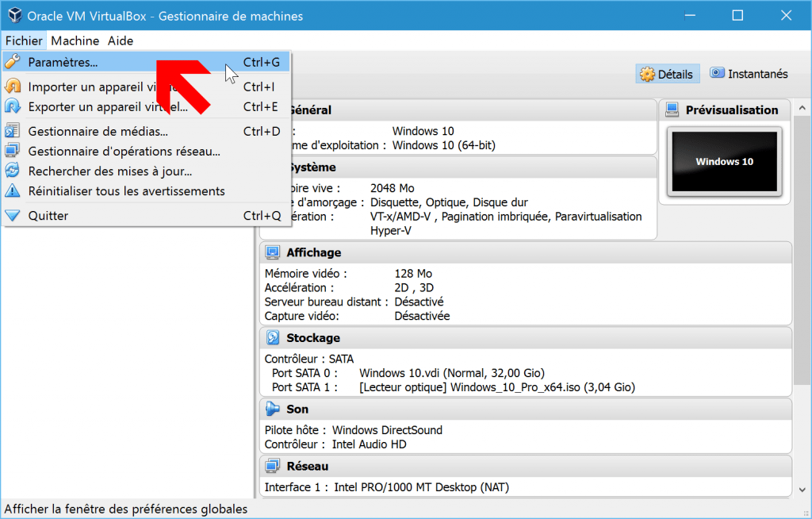Click the Stockage disk icon
The width and height of the screenshot is (812, 519).
273,337
